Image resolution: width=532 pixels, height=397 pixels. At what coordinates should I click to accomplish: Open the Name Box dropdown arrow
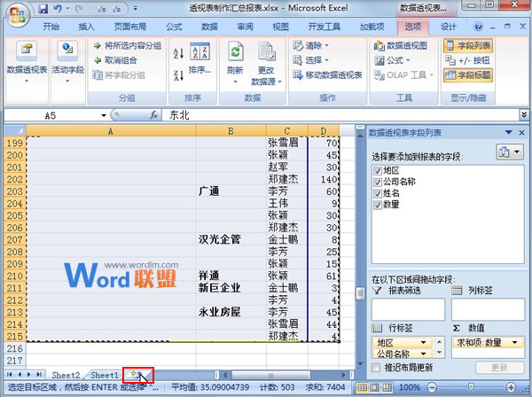(x=104, y=115)
